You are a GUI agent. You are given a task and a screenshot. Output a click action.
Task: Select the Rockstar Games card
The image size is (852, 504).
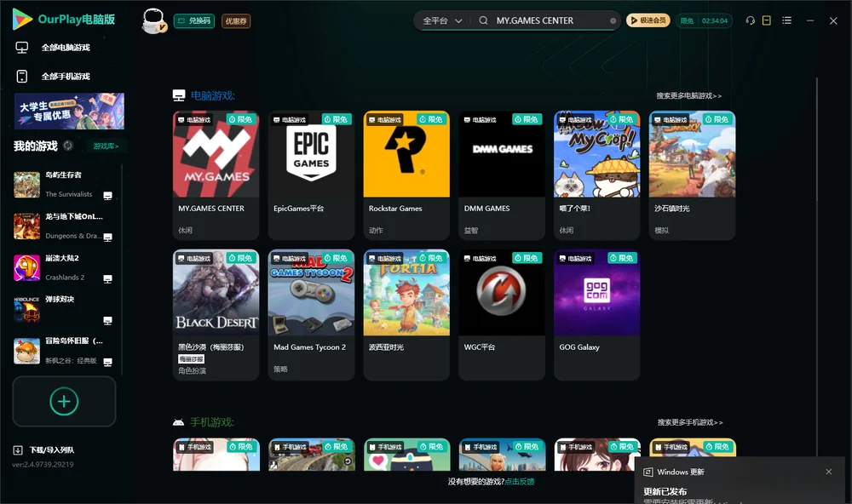(x=406, y=175)
